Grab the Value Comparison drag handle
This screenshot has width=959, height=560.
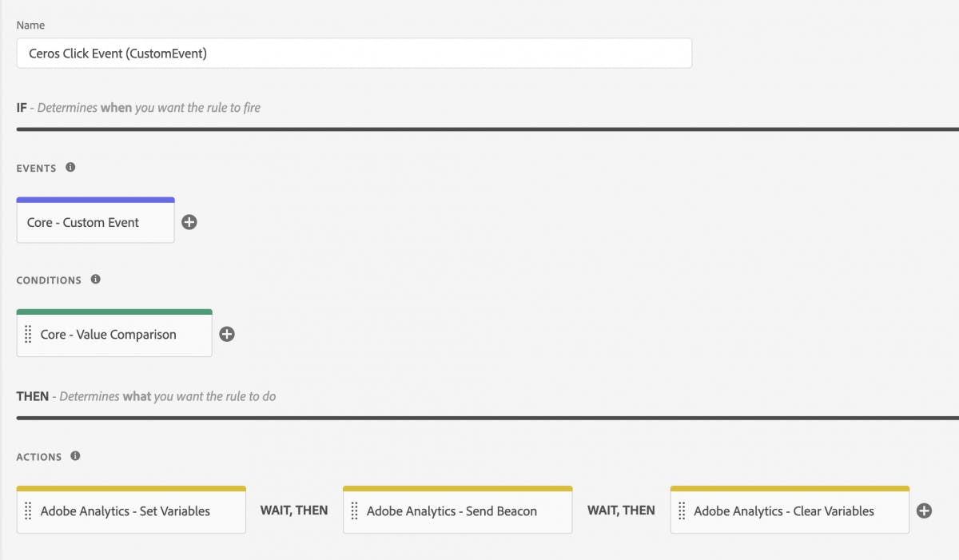click(x=29, y=334)
